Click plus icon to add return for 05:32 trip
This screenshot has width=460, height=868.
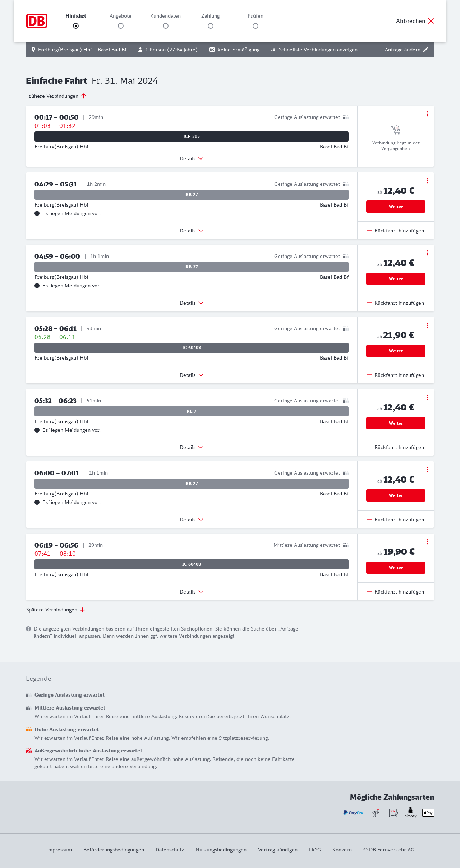click(369, 447)
